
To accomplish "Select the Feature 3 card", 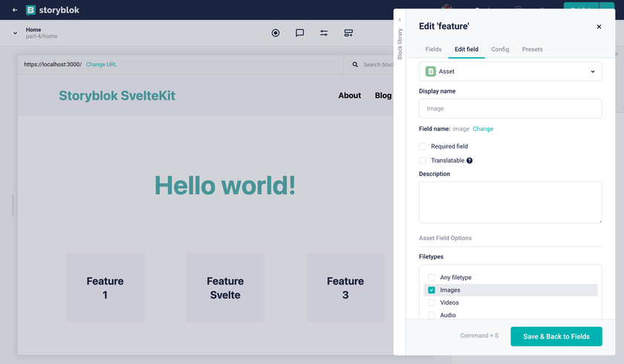I will pyautogui.click(x=345, y=287).
